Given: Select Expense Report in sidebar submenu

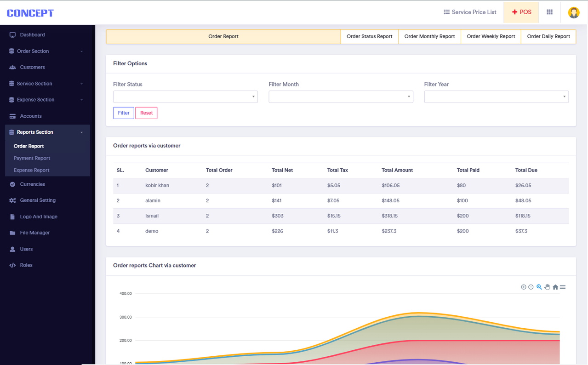Looking at the screenshot, I should click(x=31, y=170).
